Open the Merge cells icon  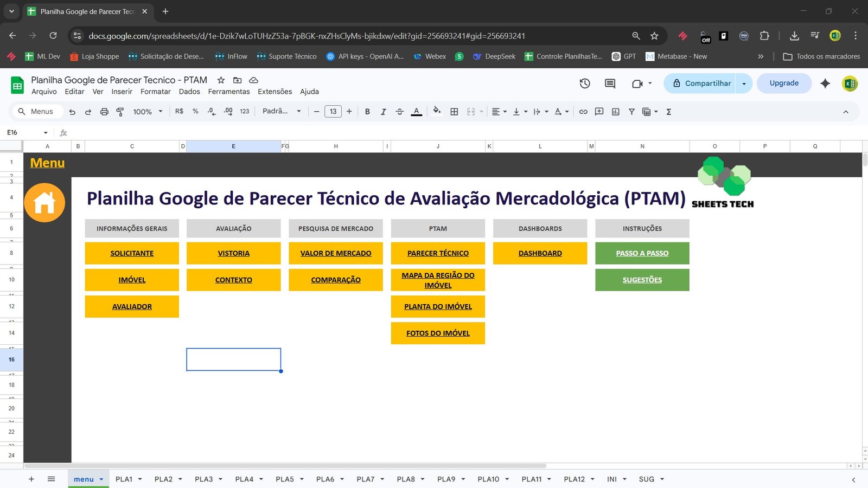[470, 111]
